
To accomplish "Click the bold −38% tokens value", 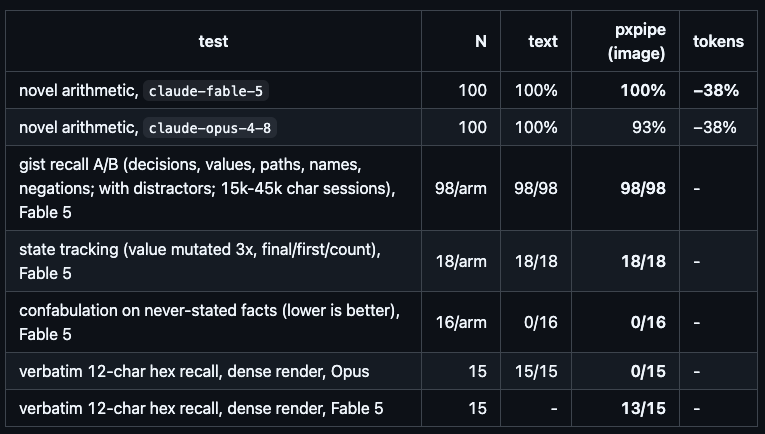I will 716,90.
